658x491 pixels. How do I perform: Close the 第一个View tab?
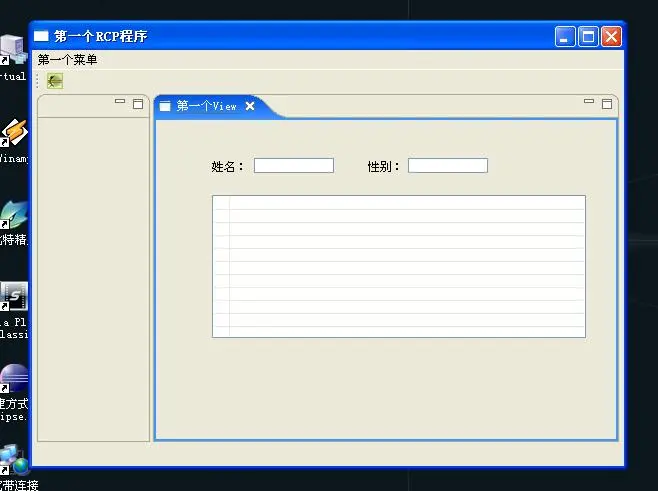coord(250,106)
